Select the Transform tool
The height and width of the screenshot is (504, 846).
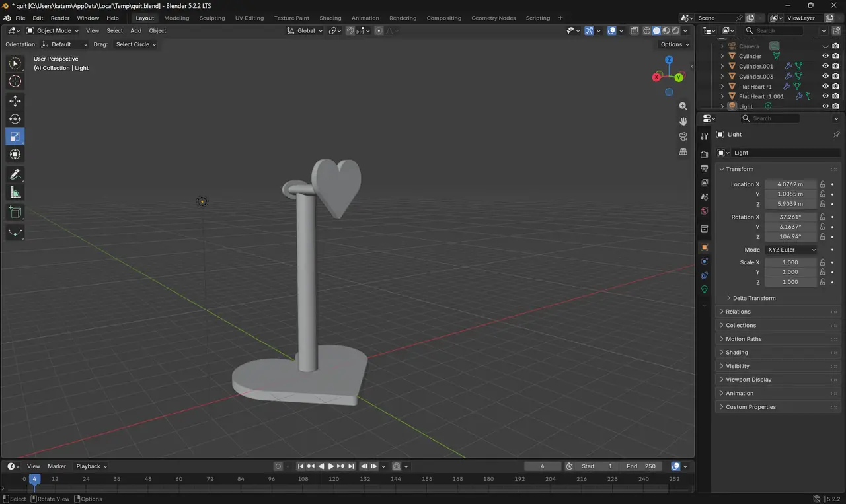[15, 155]
